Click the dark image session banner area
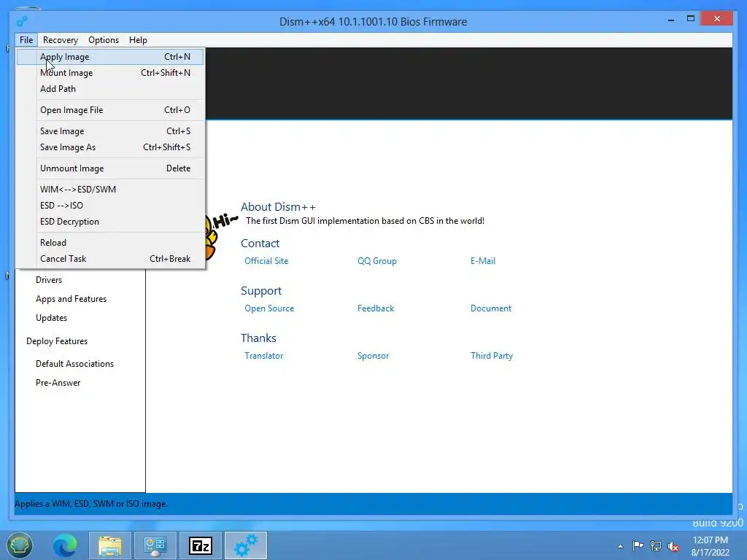The height and width of the screenshot is (560, 747). [x=469, y=83]
